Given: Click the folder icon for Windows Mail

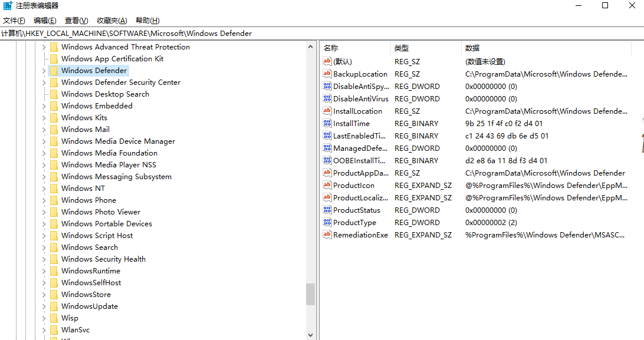Looking at the screenshot, I should click(x=54, y=130).
